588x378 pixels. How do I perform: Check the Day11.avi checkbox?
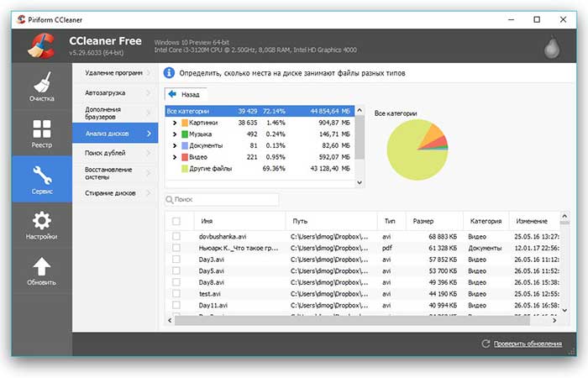176,305
